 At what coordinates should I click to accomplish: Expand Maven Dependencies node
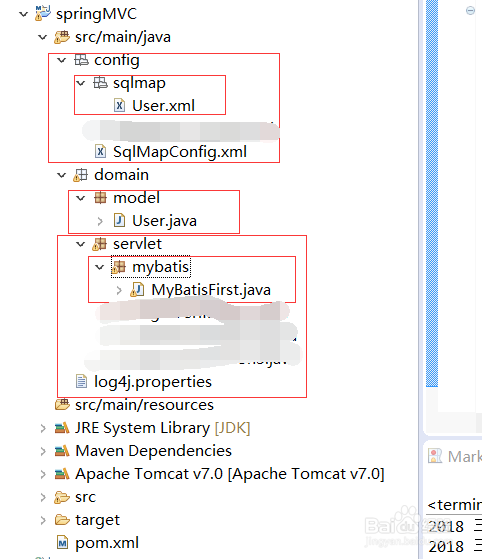pos(43,451)
